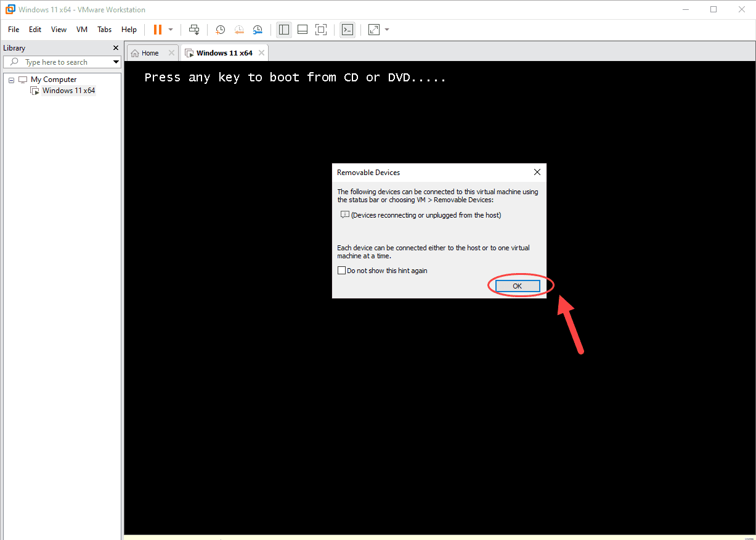Open the stretch mode dropdown arrow
Viewport: 756px width, 540px height.
[x=387, y=30]
